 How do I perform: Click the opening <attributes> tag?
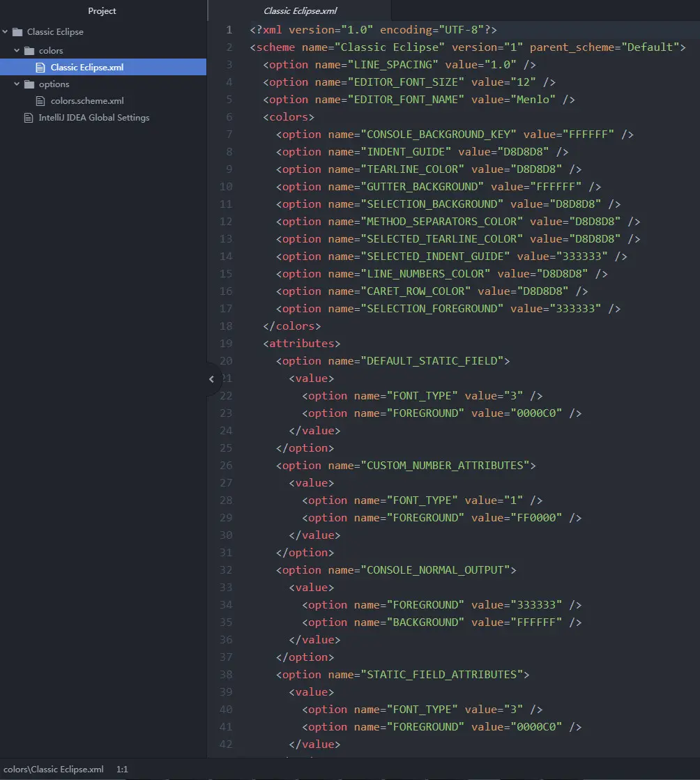[302, 343]
